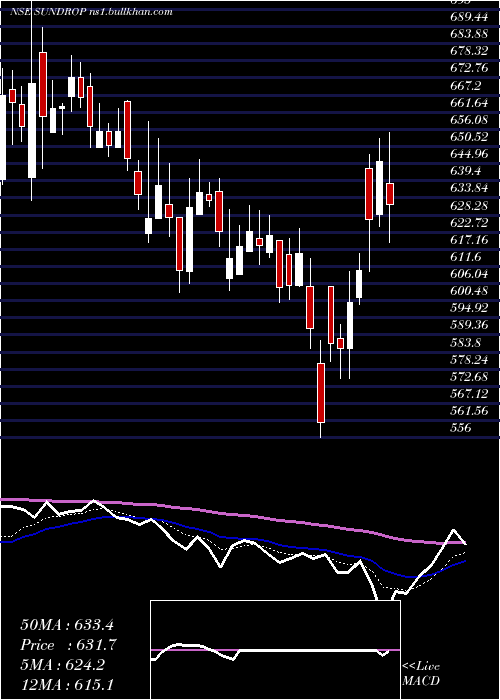The height and width of the screenshot is (700, 500).
Task: Click inside the MACD inset chart box
Action: 275,650
